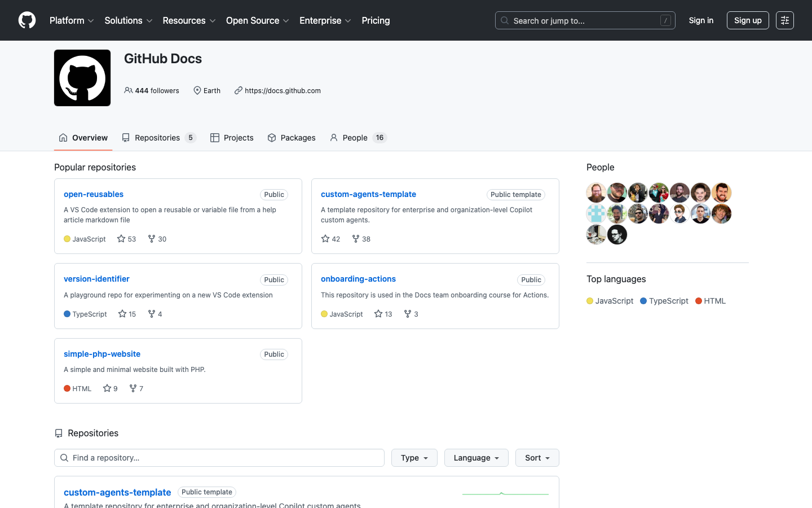The width and height of the screenshot is (812, 508).
Task: Click the Sign up button
Action: click(x=748, y=20)
